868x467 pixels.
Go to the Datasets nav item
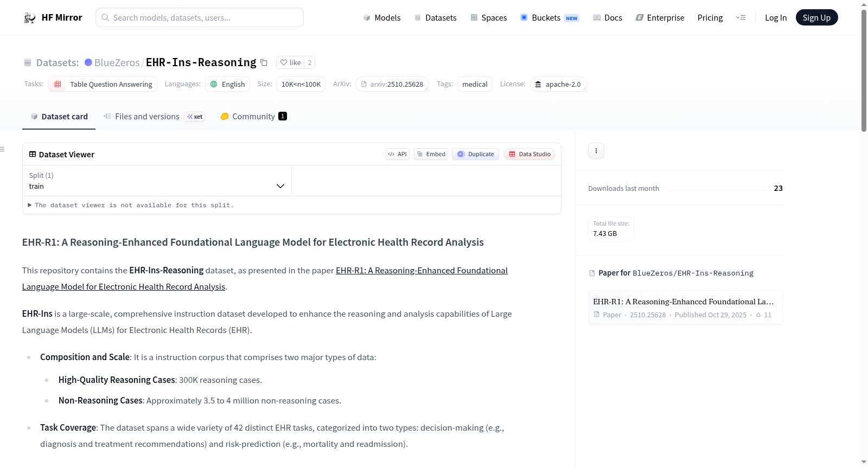click(435, 18)
